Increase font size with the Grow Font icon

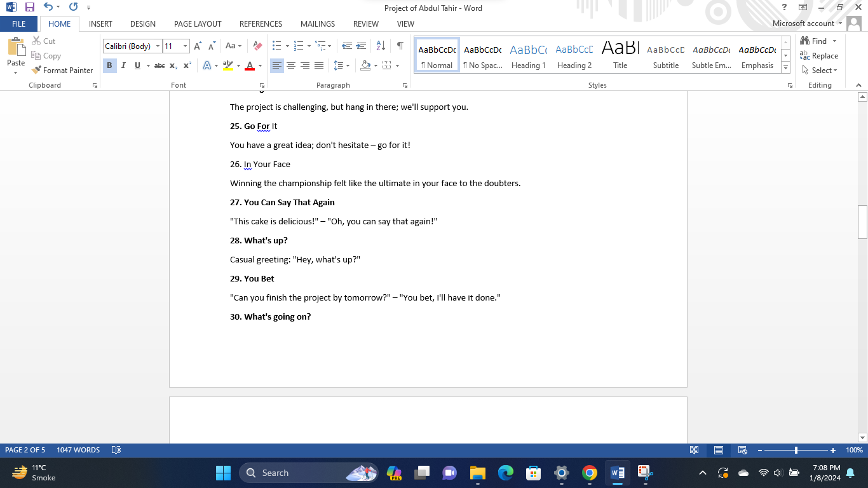coord(198,46)
